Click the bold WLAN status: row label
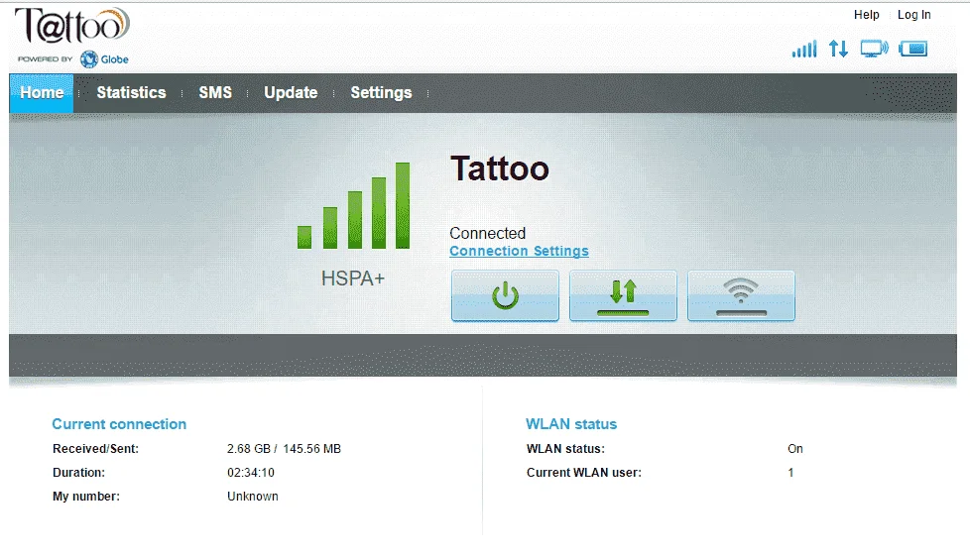This screenshot has height=560, width=970. pos(565,449)
